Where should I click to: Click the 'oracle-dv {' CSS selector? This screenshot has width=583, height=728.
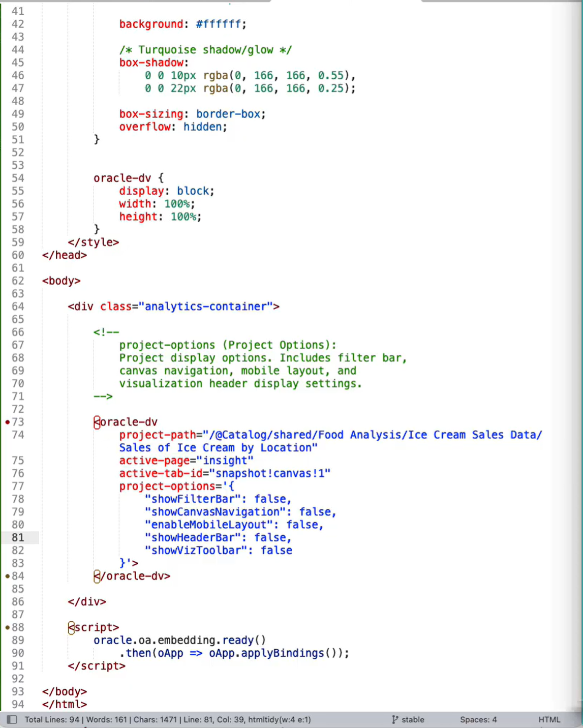129,178
